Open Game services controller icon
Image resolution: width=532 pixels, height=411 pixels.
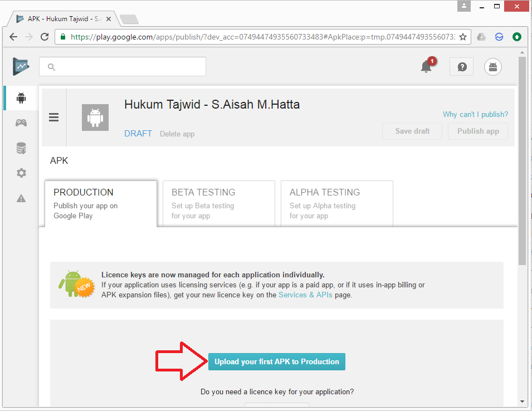[x=21, y=123]
